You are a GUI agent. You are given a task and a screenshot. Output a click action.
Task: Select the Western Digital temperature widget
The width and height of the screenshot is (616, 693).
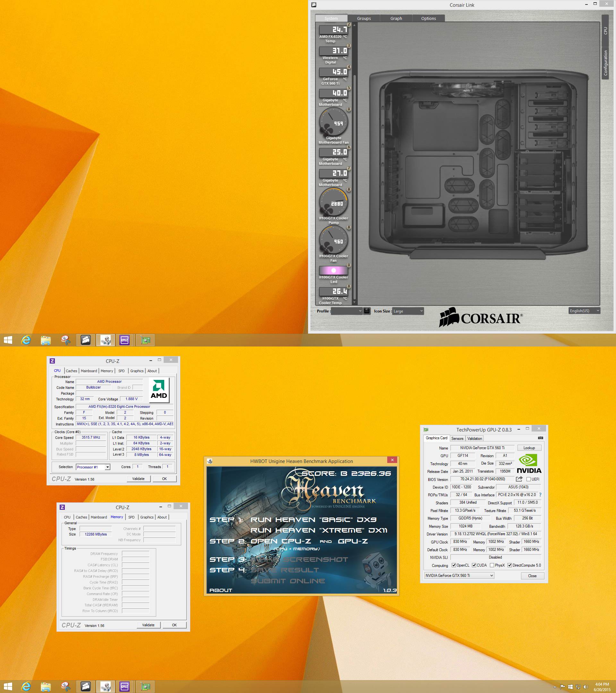click(x=333, y=55)
